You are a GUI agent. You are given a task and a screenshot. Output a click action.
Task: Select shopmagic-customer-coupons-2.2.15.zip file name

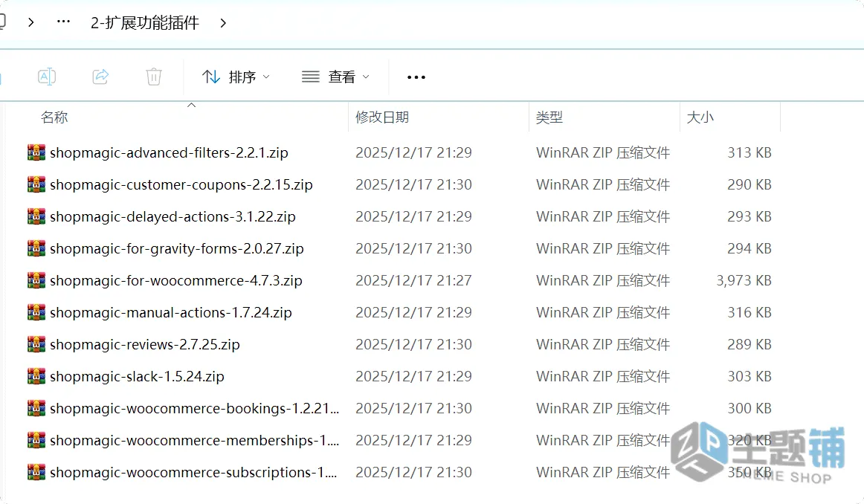(x=181, y=184)
